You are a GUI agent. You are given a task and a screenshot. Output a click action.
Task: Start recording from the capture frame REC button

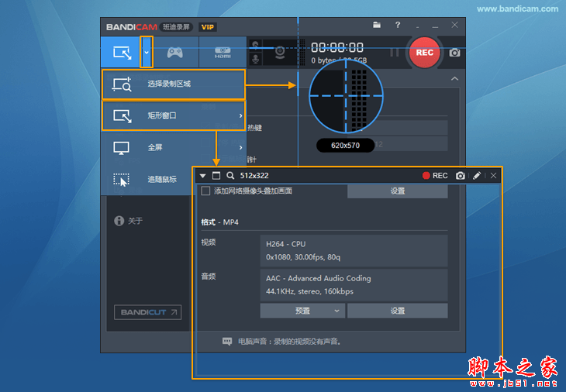pos(435,176)
